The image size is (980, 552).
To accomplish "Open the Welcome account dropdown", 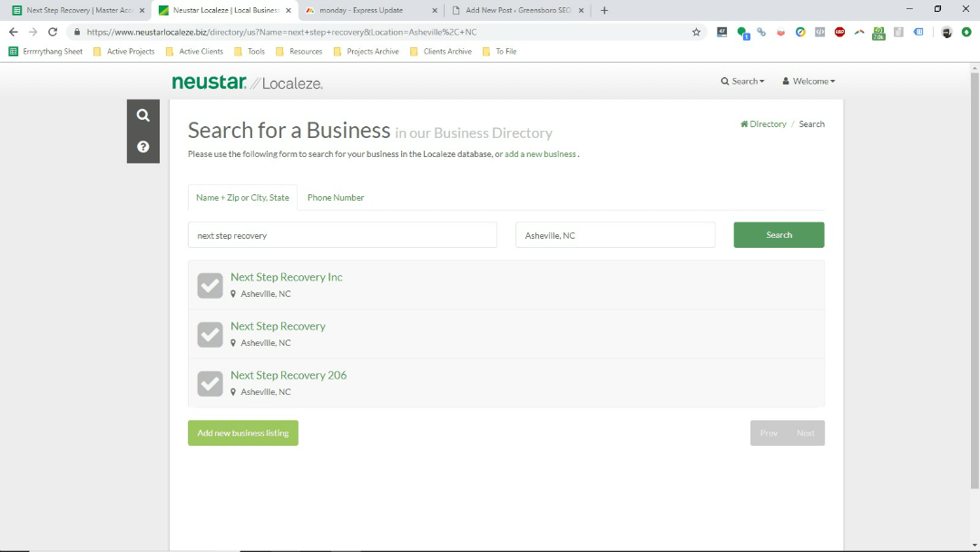I will (x=807, y=81).
